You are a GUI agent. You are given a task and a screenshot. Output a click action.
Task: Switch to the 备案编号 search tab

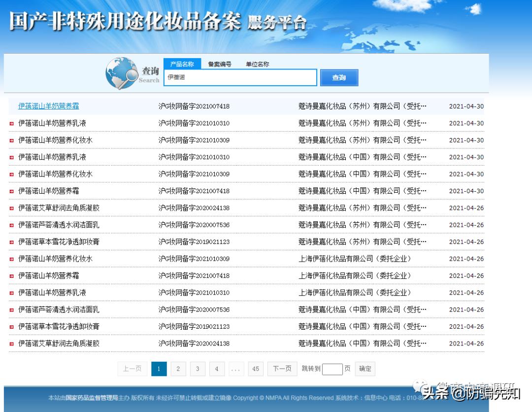pos(219,64)
